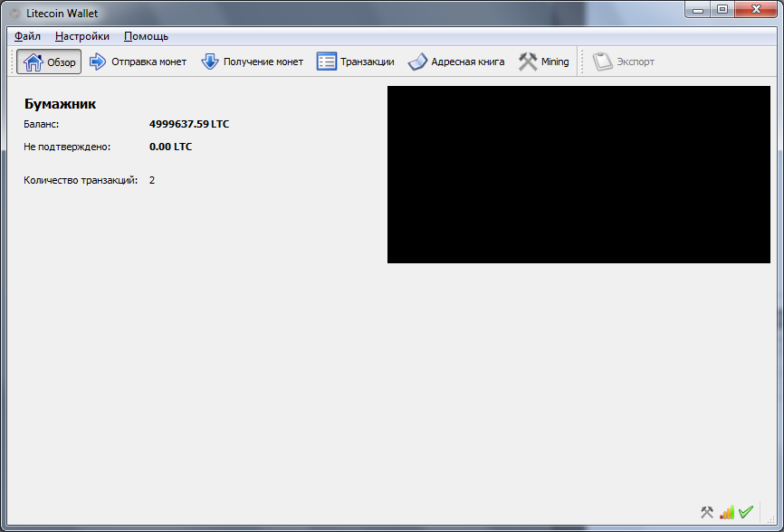Open the Помощь menu
This screenshot has height=532, width=784.
click(146, 36)
